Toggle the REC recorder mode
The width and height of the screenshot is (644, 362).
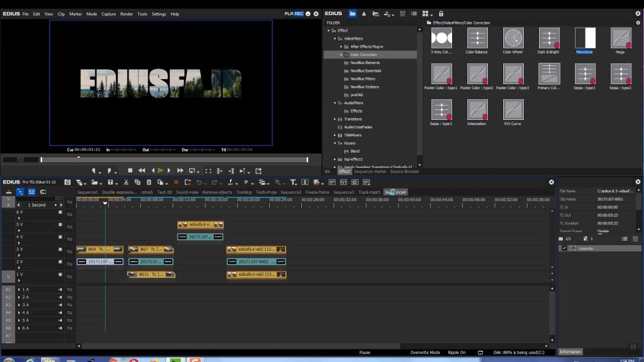[299, 14]
